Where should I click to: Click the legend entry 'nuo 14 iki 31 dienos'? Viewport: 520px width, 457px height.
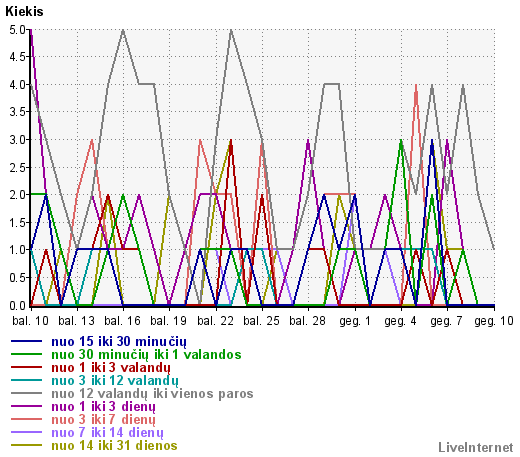coord(114,445)
